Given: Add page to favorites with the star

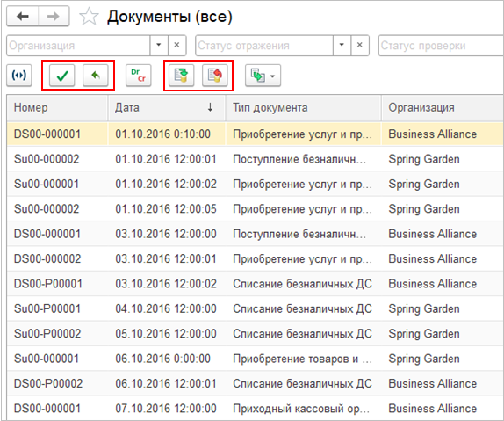Looking at the screenshot, I should click(89, 17).
